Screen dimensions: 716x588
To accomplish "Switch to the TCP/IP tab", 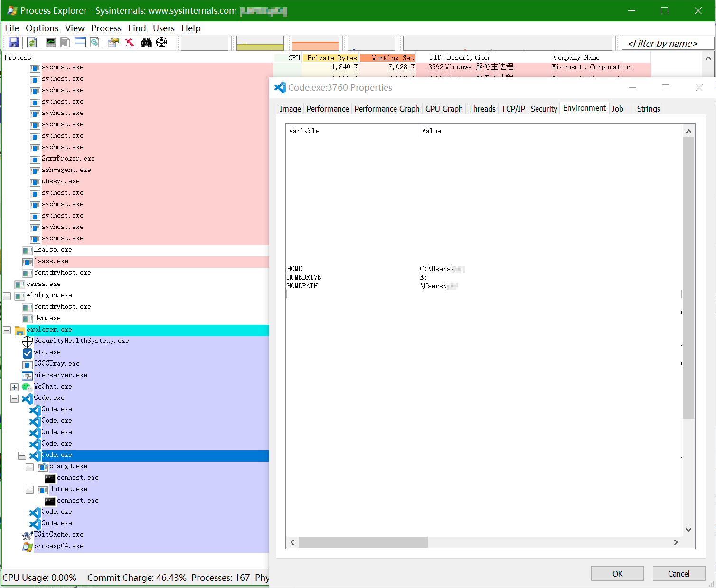I will click(513, 109).
